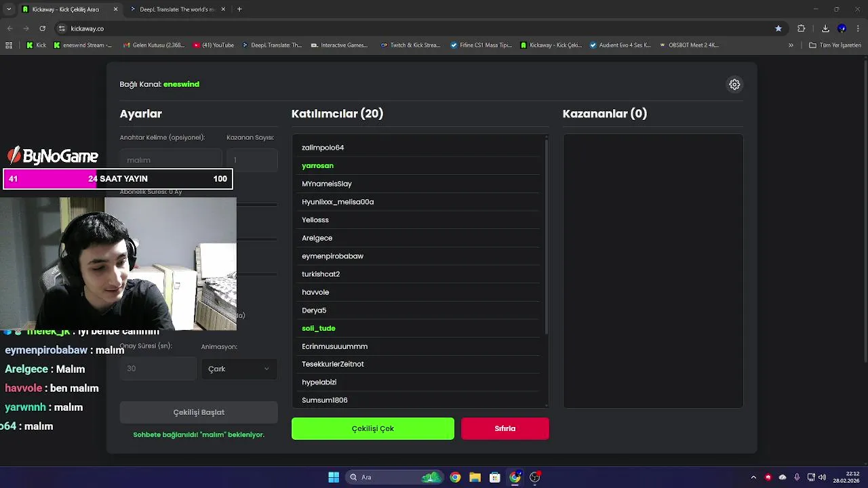Open the Chrome three-dot menu
Screen dimensions: 868x488
pos(858,28)
